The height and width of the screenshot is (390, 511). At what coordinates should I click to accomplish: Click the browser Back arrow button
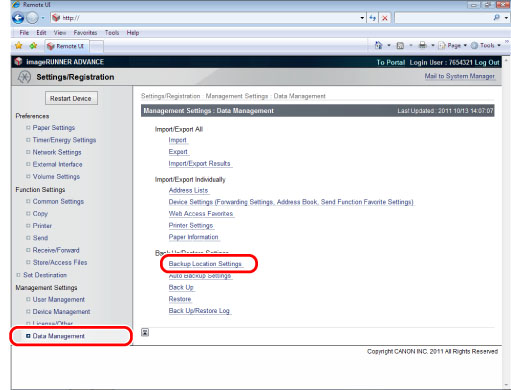[18, 18]
